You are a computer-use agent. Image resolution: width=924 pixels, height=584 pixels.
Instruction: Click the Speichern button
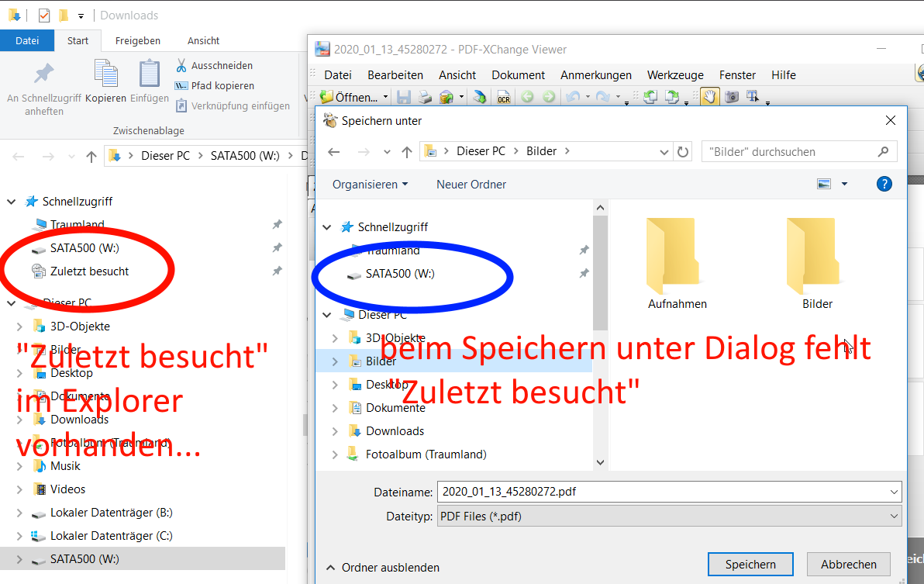[x=750, y=565]
